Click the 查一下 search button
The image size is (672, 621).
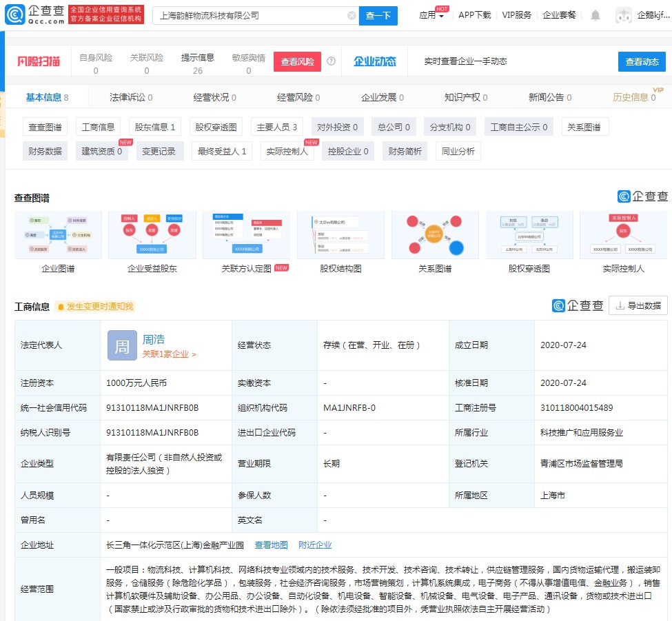click(378, 16)
